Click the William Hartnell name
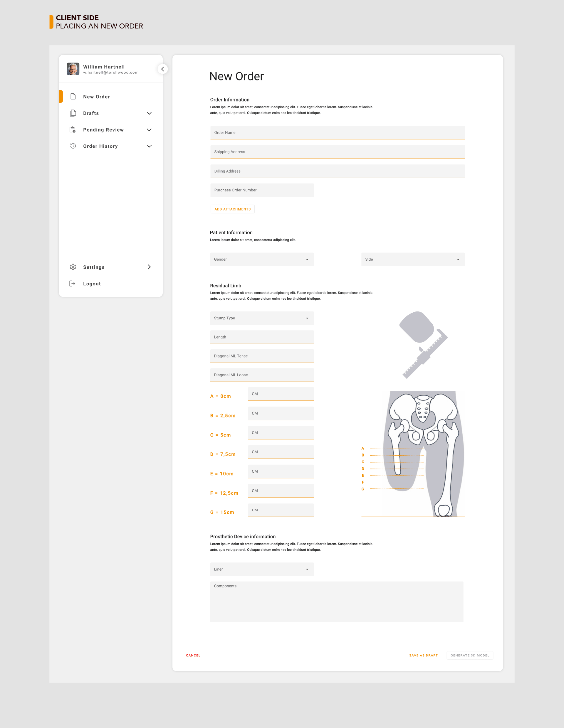564x728 pixels. tap(104, 67)
